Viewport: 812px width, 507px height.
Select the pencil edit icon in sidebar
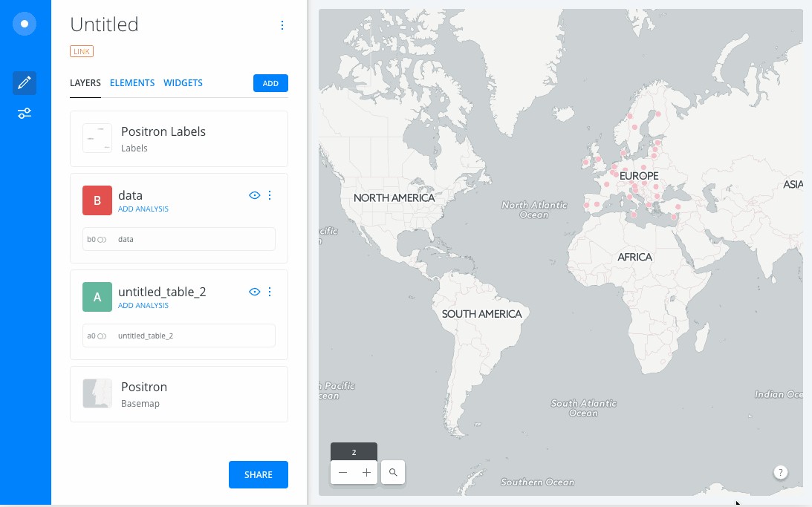[25, 82]
